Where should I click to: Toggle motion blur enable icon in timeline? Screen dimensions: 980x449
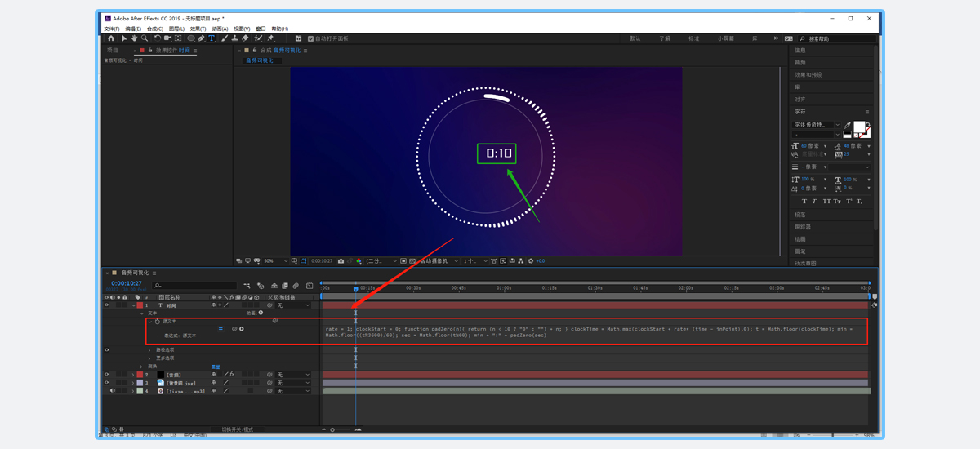[x=296, y=286]
